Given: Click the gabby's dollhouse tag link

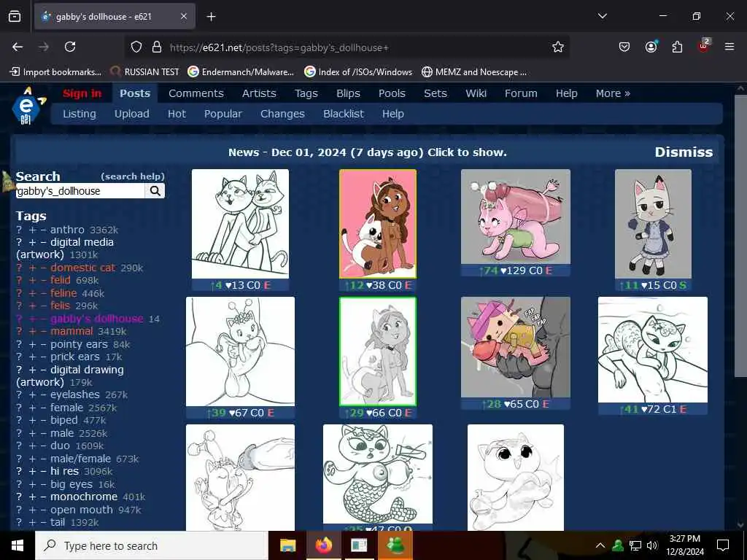Looking at the screenshot, I should [x=97, y=319].
